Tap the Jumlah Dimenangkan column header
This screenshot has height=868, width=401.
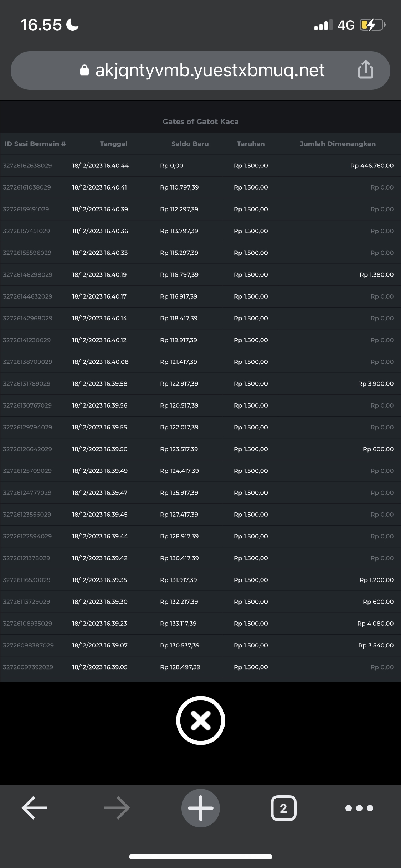tap(337, 144)
